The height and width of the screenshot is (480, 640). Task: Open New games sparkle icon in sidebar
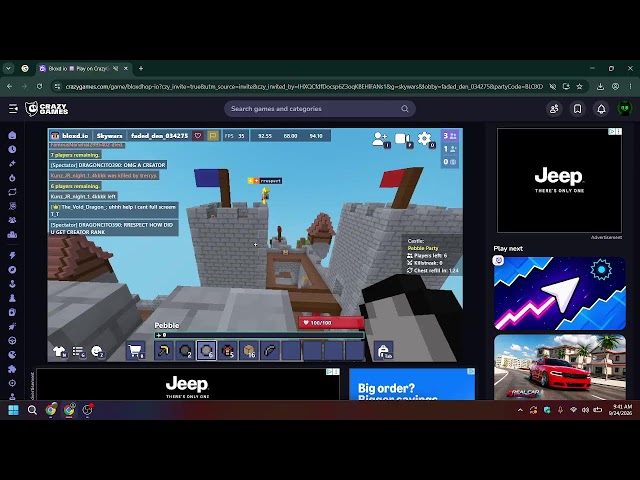coord(12,163)
